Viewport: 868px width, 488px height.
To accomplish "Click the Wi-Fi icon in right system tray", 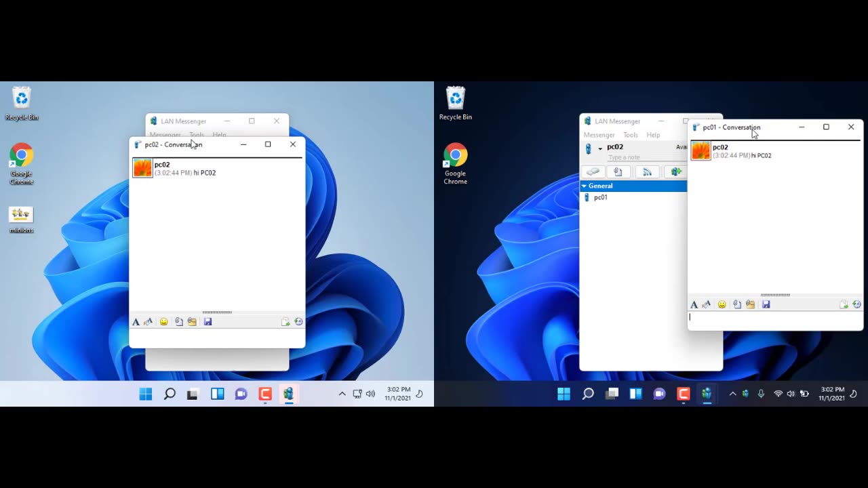I will pos(778,394).
